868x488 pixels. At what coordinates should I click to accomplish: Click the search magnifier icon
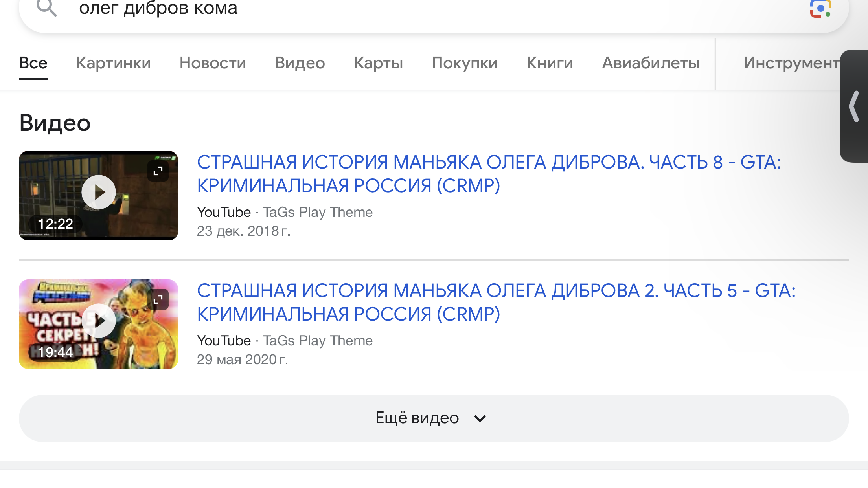click(x=47, y=8)
